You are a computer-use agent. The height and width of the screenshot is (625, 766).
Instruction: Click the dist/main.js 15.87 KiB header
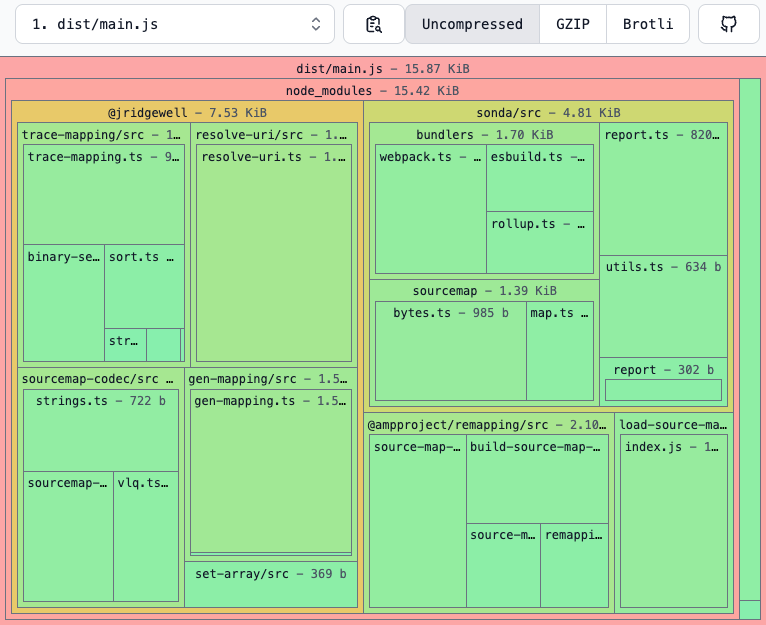(x=383, y=68)
